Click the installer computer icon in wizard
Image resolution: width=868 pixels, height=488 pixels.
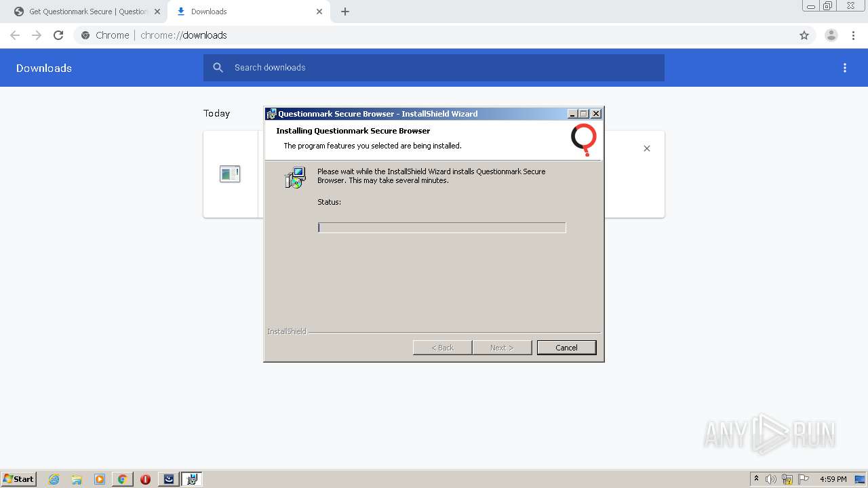pyautogui.click(x=296, y=178)
